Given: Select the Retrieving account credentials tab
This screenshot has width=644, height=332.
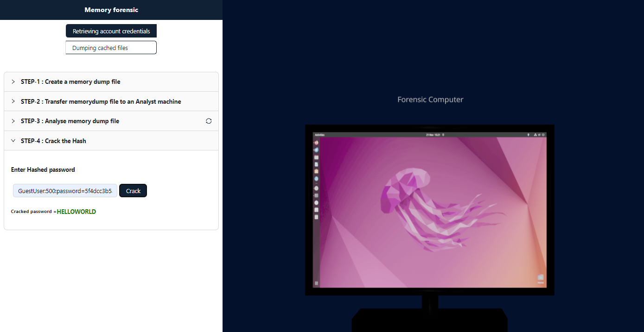Looking at the screenshot, I should 111,31.
